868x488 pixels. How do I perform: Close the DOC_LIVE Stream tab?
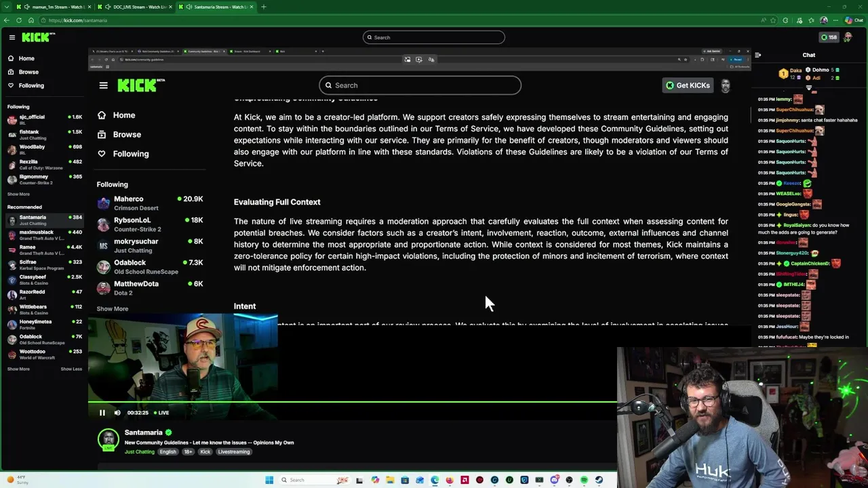tap(170, 7)
